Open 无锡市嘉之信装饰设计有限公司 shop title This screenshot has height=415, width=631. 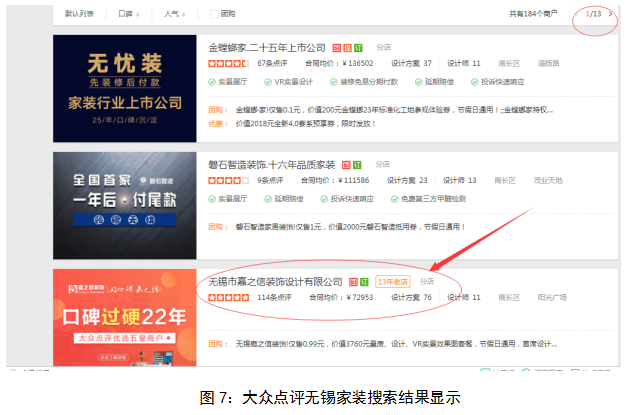click(x=275, y=282)
